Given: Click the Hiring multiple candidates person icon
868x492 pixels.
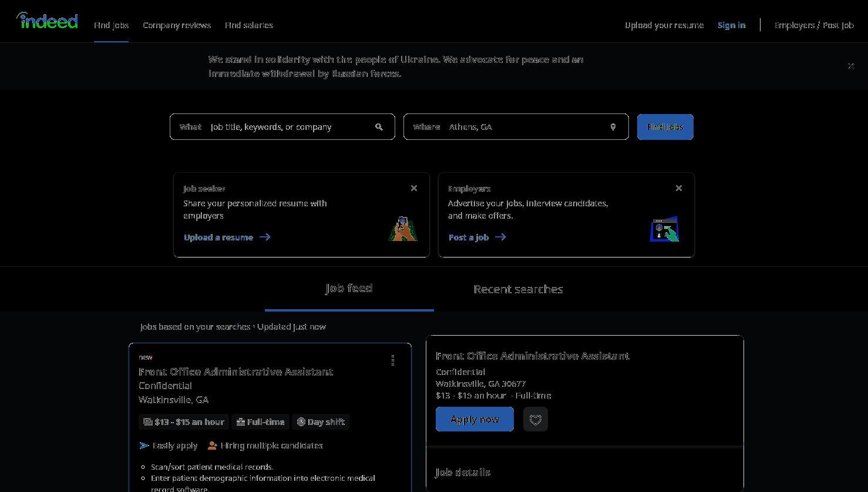Looking at the screenshot, I should 213,446.
